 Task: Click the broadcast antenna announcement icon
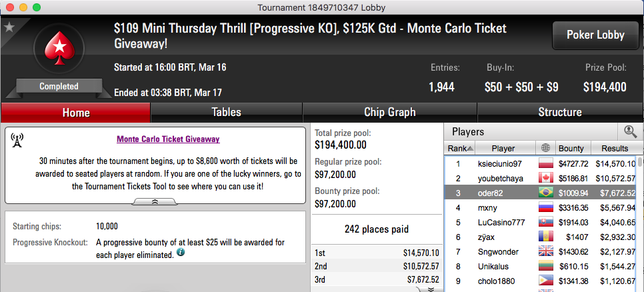coord(17,141)
